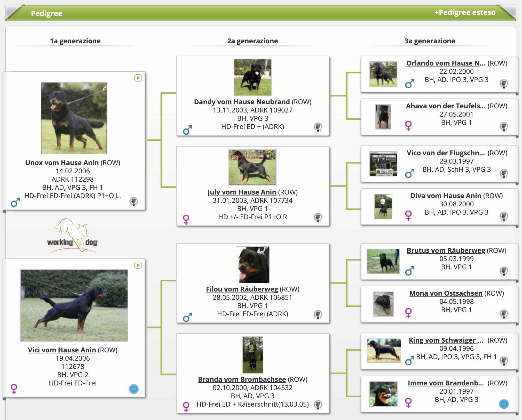Click the dog badge icon on Ahava card

[504, 127]
